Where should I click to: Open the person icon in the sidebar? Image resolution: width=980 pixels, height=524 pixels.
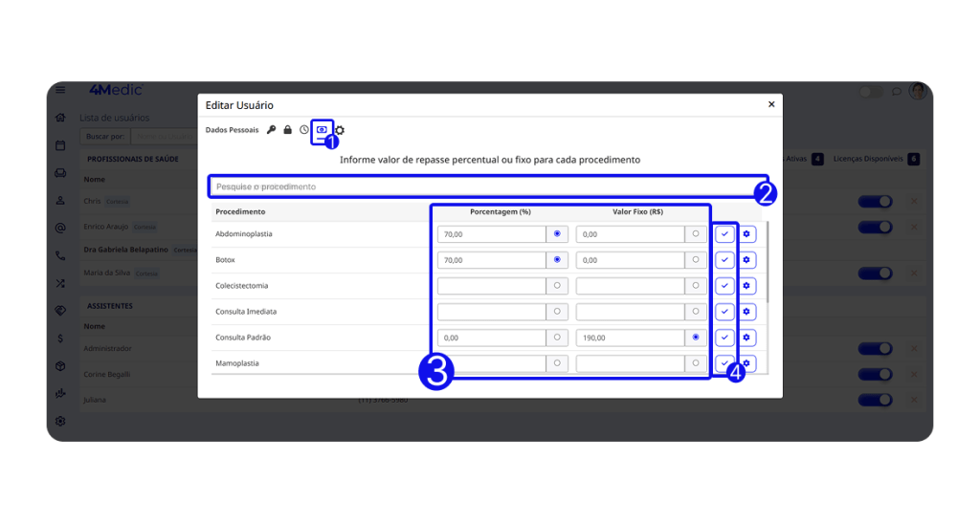60,201
